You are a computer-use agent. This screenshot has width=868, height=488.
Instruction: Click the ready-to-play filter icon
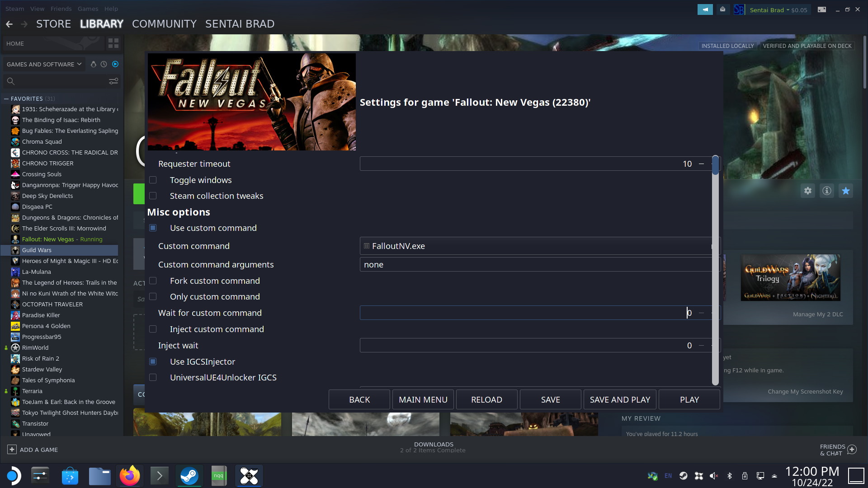tap(115, 64)
